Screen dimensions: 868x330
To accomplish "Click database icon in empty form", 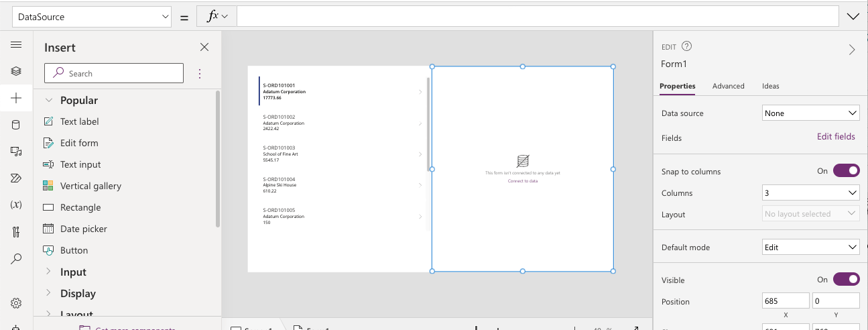I will pos(523,161).
